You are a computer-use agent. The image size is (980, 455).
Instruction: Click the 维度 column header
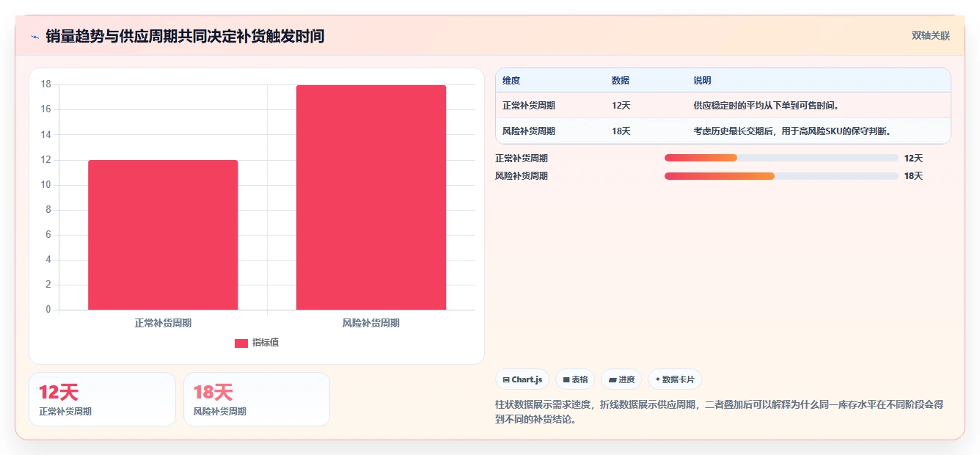511,81
